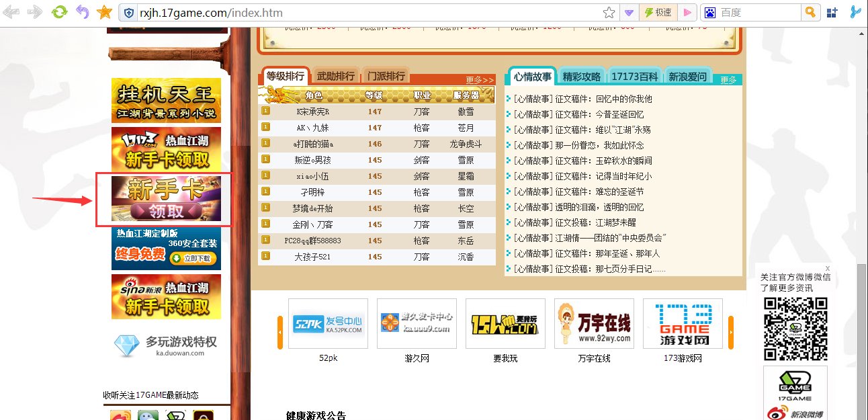
Task: Open the 新浪爱问 tab
Action: coord(687,77)
